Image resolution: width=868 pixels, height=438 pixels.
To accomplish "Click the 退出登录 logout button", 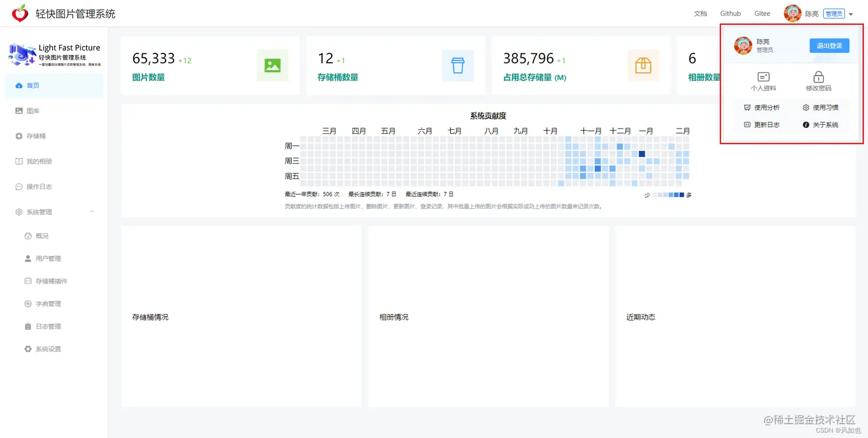I will [x=829, y=45].
